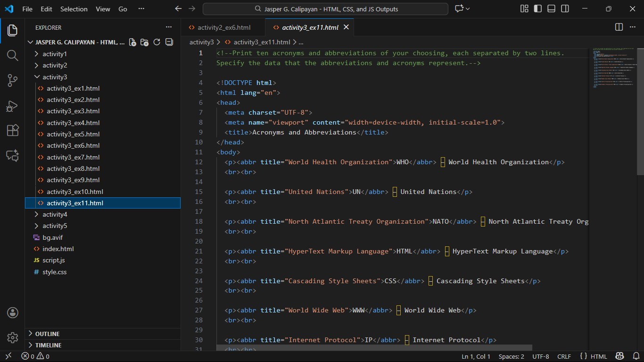Click the New Folder icon in Explorer
Screen dimensions: 644x362
pyautogui.click(x=145, y=42)
